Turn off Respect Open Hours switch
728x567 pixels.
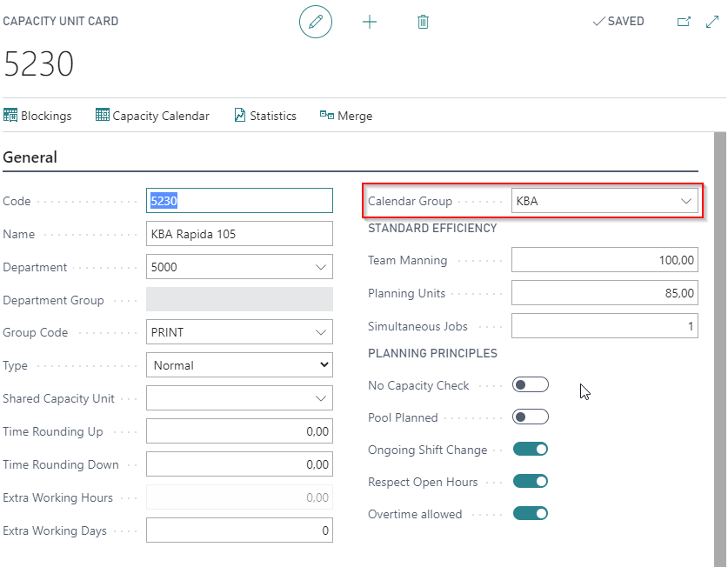pyautogui.click(x=531, y=481)
